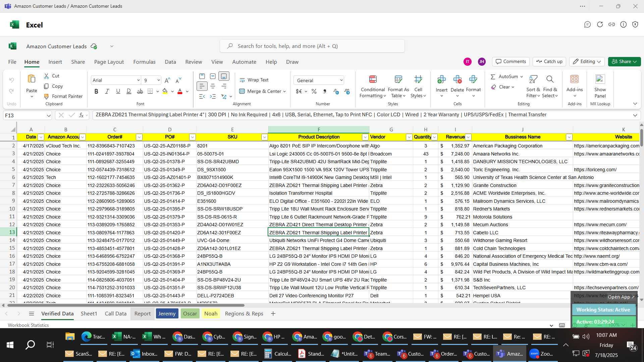Screen dimensions: 644x362
Task: Click the Comma style icon
Action: 324,91
